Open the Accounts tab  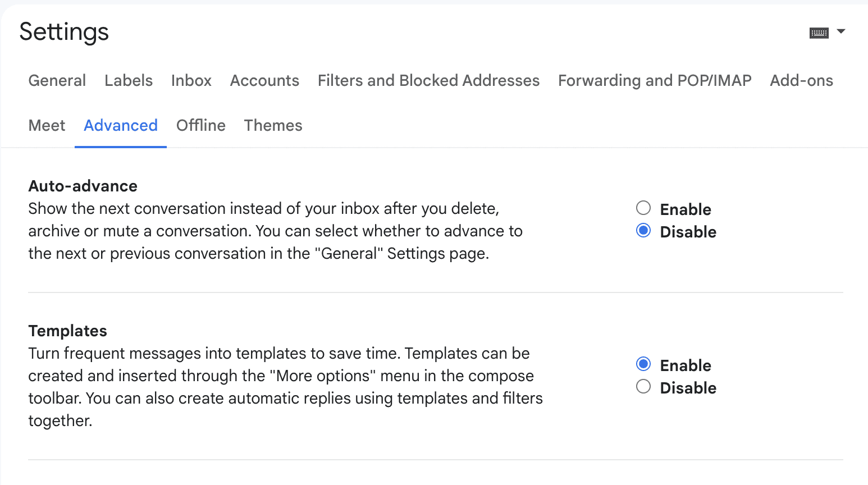click(x=264, y=81)
